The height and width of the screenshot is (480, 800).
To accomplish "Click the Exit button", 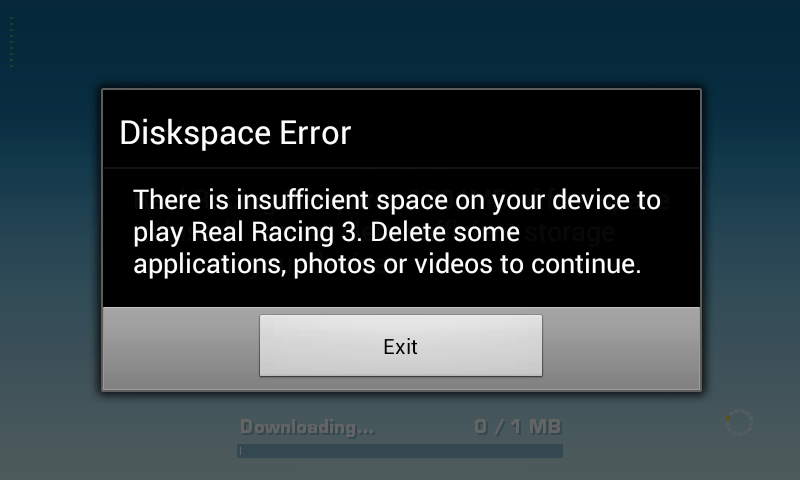I will 401,345.
